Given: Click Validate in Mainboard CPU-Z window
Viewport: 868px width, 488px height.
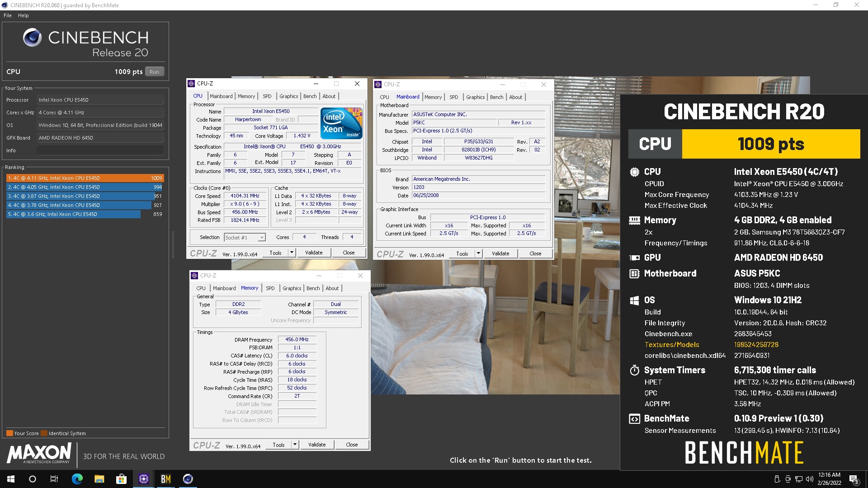Looking at the screenshot, I should pos(500,253).
